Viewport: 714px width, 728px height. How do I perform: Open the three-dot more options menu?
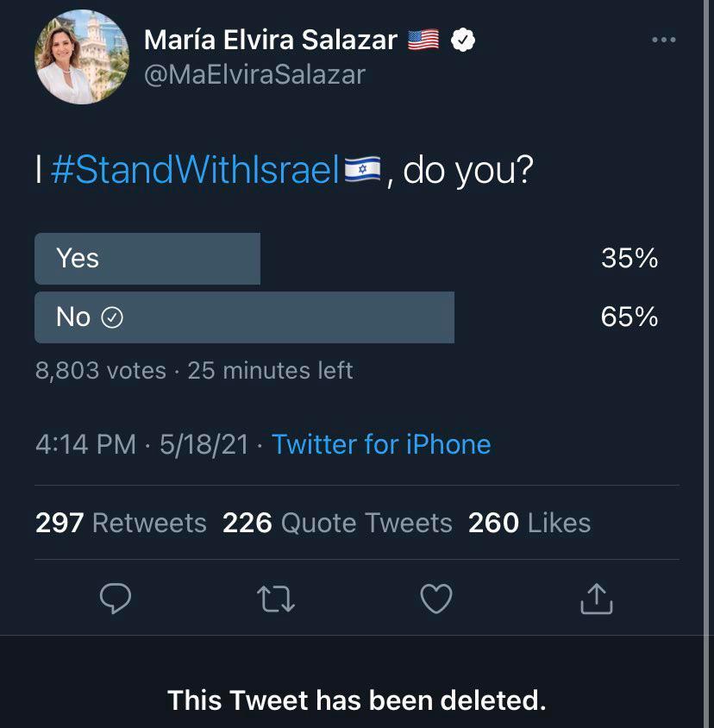pos(664,40)
